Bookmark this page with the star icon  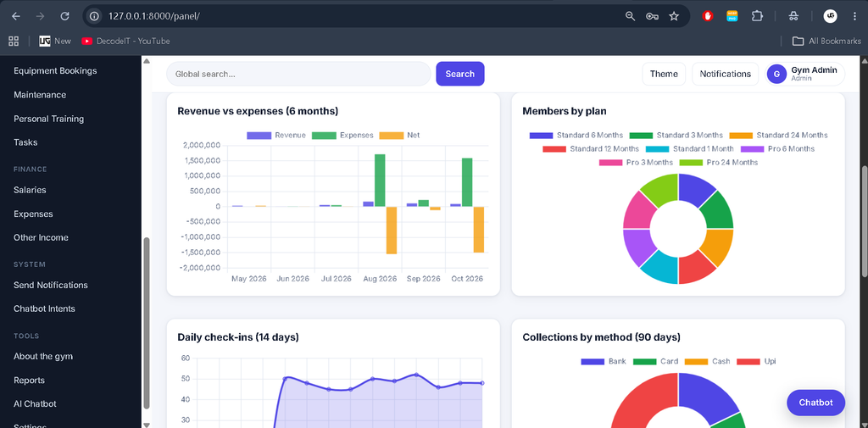[x=674, y=16]
